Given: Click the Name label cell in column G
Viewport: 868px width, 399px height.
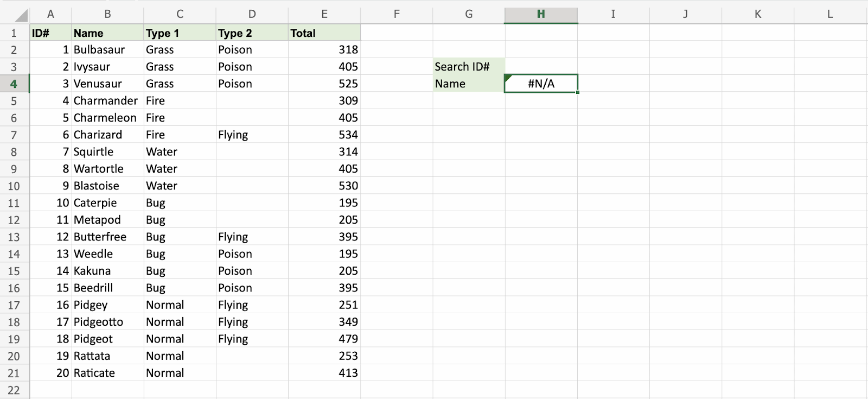Looking at the screenshot, I should coord(469,84).
